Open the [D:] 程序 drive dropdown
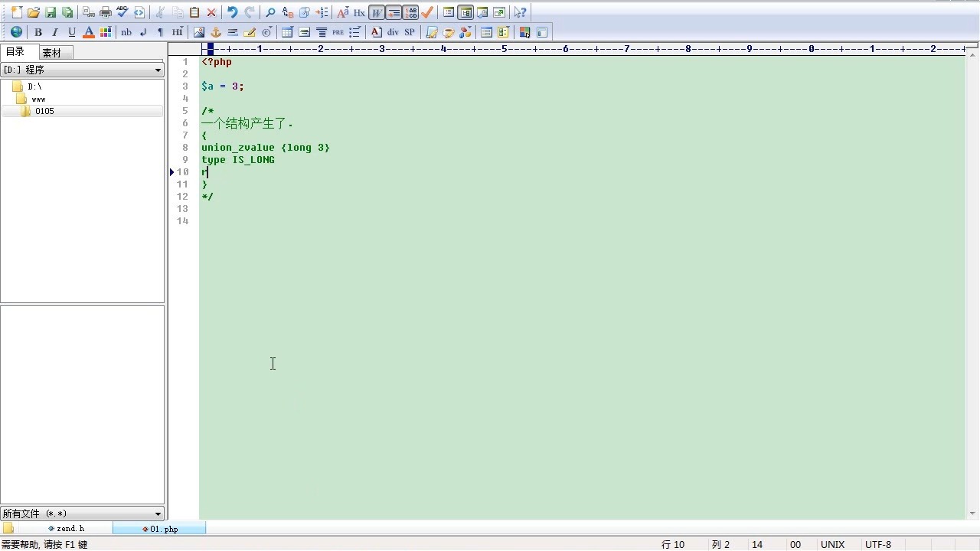This screenshot has height=551, width=980. tap(83, 70)
